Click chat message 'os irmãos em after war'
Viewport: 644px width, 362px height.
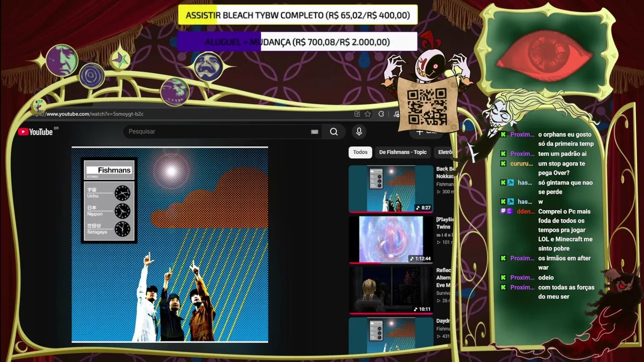pyautogui.click(x=565, y=263)
